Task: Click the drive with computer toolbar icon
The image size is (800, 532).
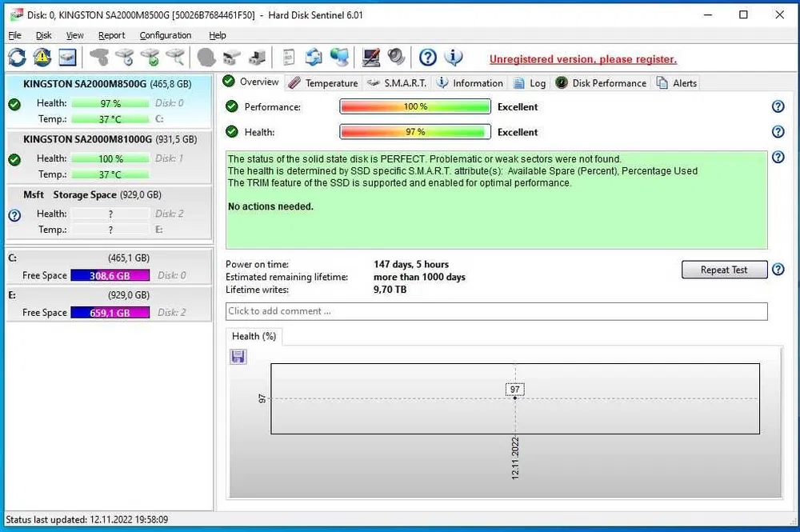Action: pos(257,57)
